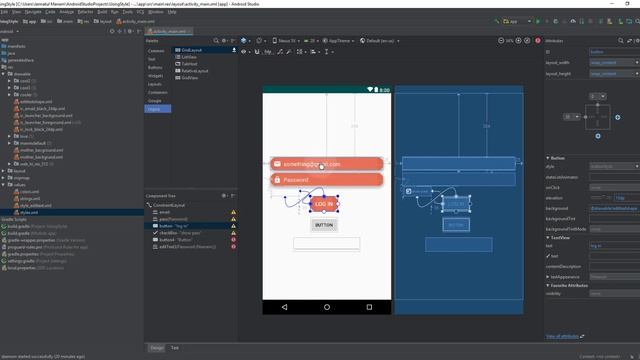Open the Analyze menu
Image resolution: width=640 pixels, height=360 pixels.
(x=67, y=12)
